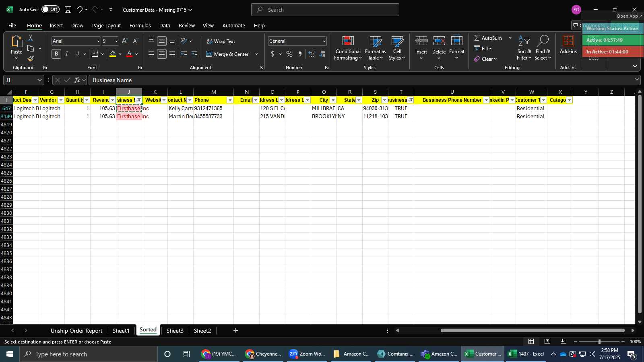
Task: Toggle Center horizontal alignment
Action: [162, 54]
